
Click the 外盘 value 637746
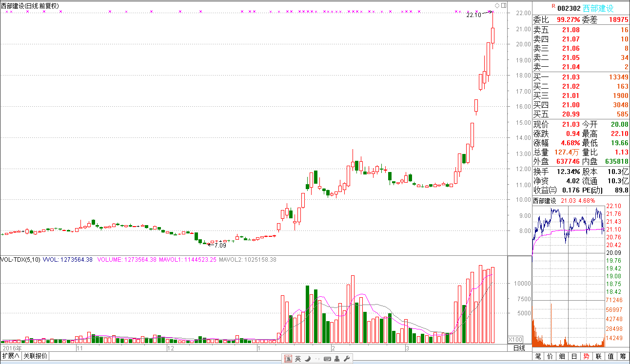tap(568, 161)
